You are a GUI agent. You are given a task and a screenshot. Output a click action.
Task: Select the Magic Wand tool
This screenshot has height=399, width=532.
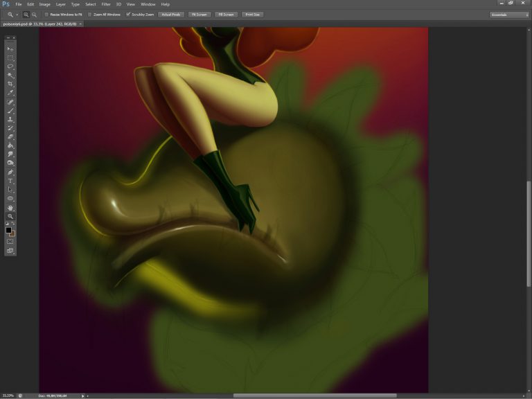pyautogui.click(x=10, y=76)
